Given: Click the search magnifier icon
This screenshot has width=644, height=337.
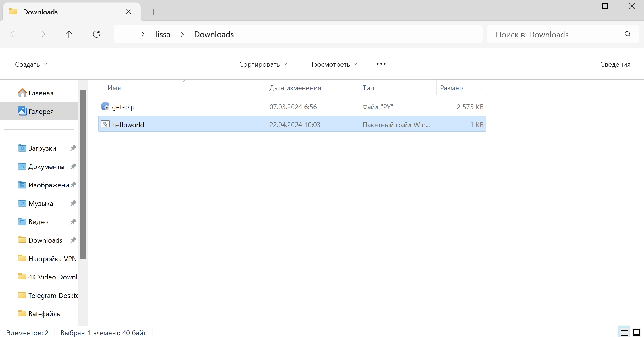Looking at the screenshot, I should pyautogui.click(x=628, y=35).
